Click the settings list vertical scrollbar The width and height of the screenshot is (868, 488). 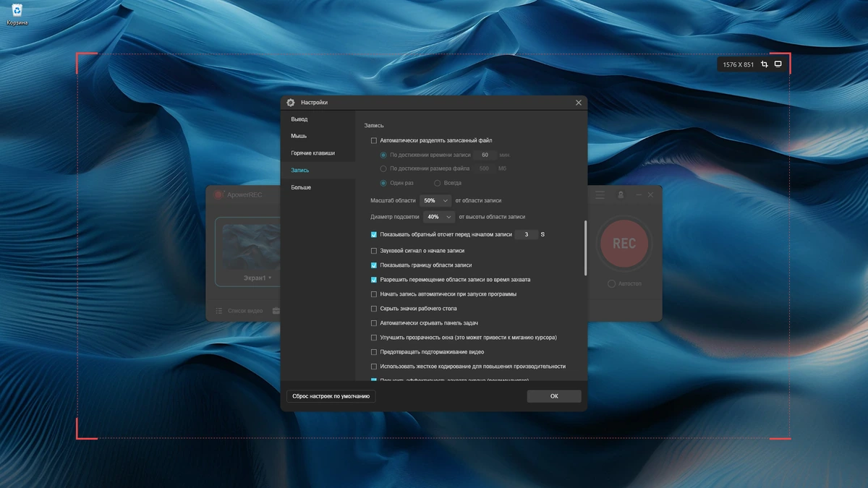pos(584,247)
